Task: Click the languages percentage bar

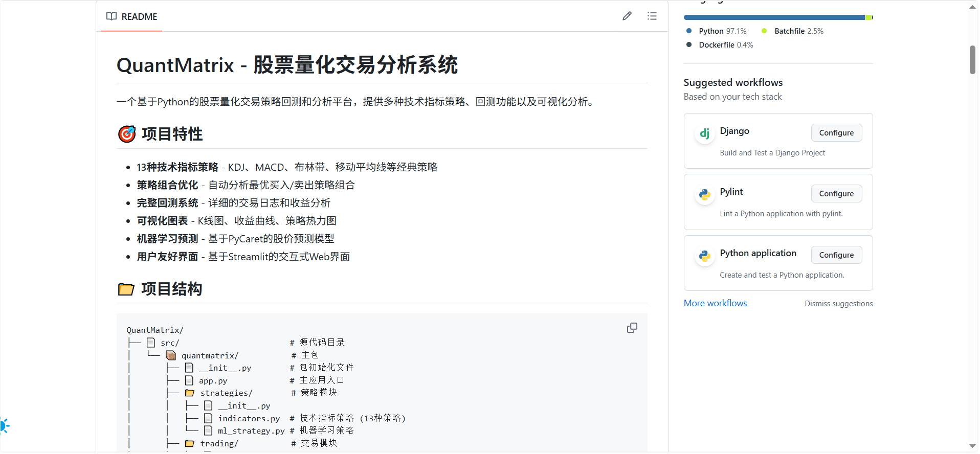Action: click(777, 18)
